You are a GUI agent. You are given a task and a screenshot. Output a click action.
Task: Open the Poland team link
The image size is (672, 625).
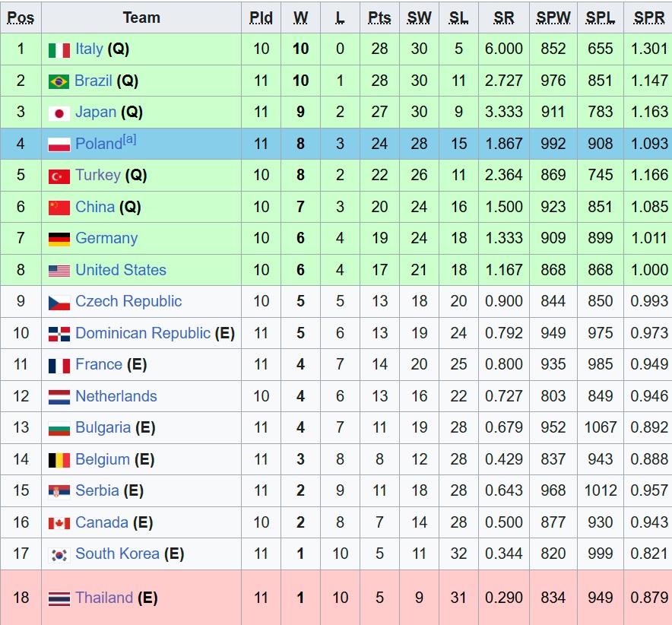click(98, 144)
